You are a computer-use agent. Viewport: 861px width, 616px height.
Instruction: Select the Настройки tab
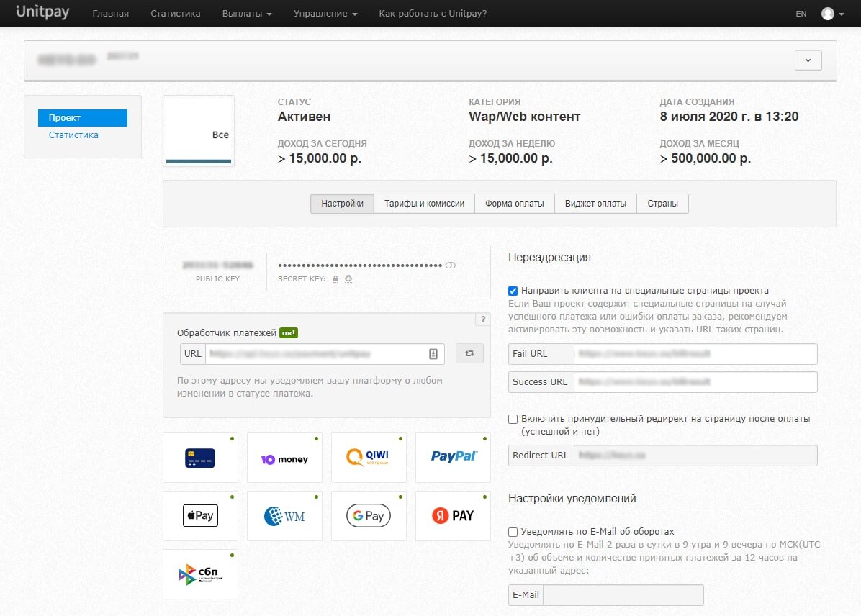(x=342, y=204)
